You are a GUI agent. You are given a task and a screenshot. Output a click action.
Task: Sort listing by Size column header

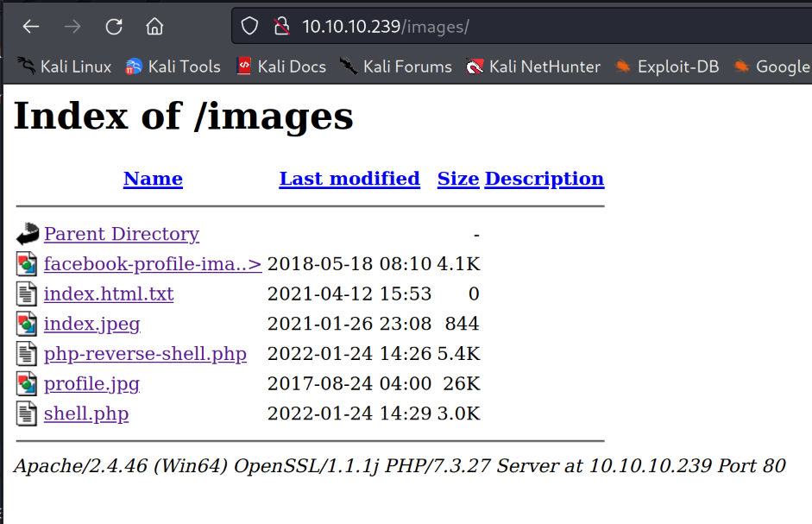tap(457, 179)
